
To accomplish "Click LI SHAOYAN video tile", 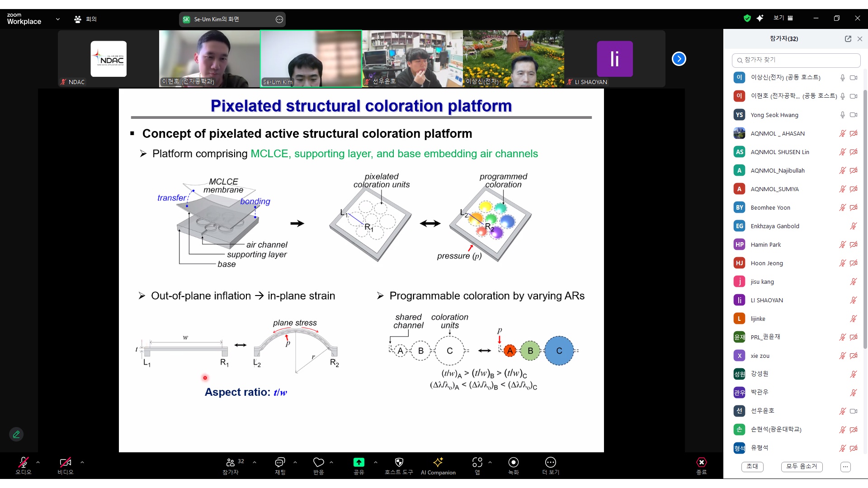I will [x=615, y=59].
